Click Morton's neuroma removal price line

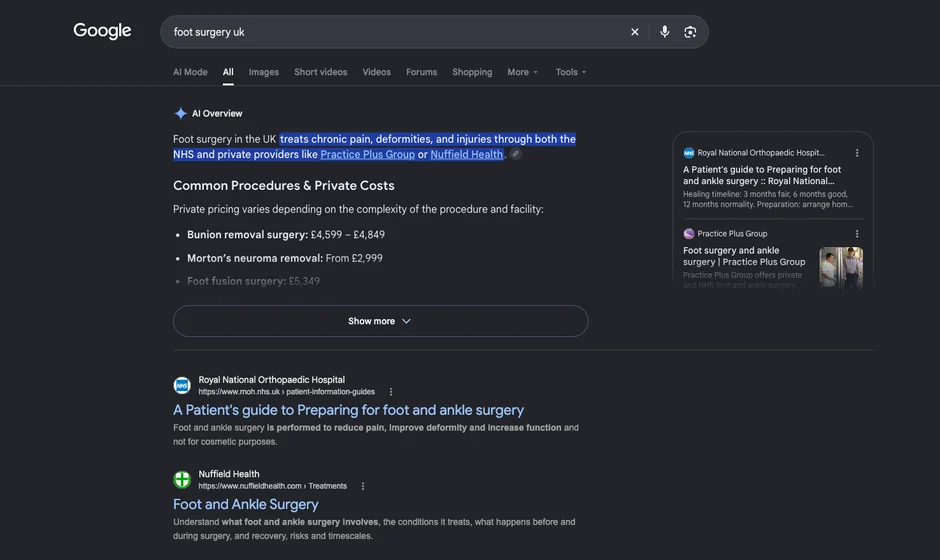point(285,258)
